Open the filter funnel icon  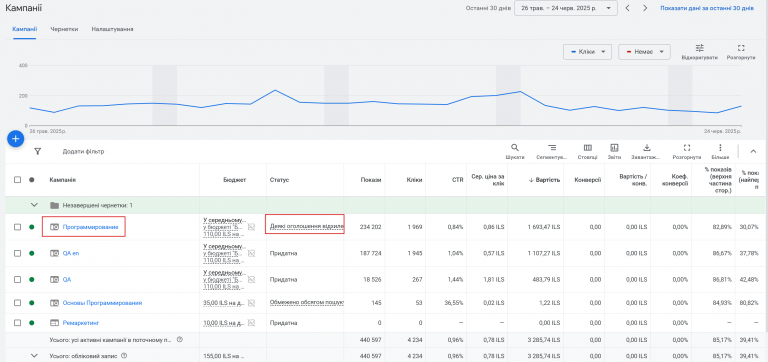point(38,151)
